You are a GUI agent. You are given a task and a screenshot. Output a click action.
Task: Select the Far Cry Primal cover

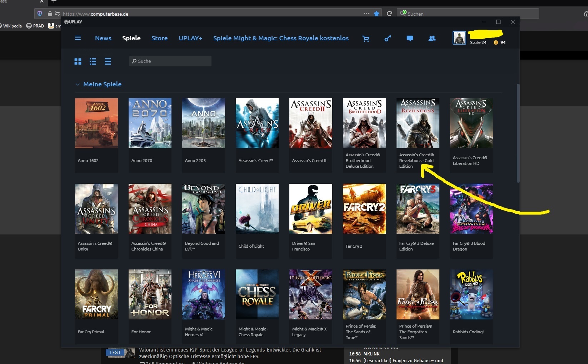(x=96, y=294)
